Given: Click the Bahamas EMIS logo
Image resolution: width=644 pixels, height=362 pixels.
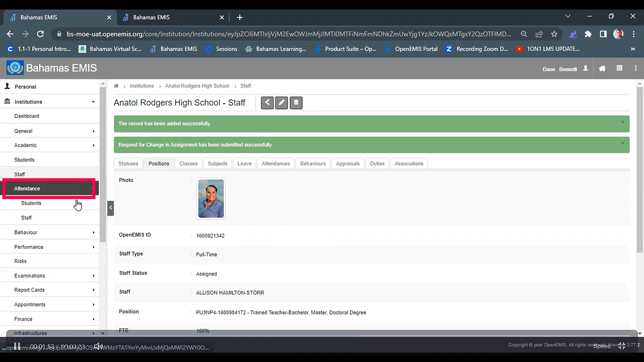Looking at the screenshot, I should (15, 68).
